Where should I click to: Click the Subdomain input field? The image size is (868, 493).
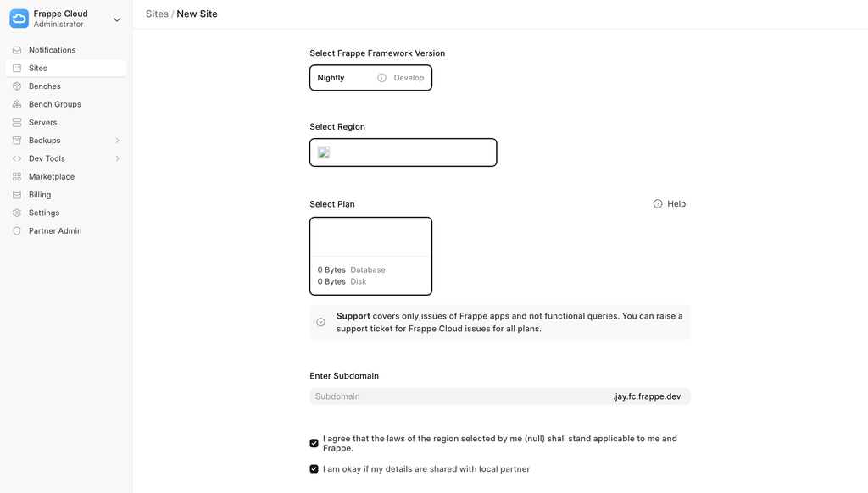pyautogui.click(x=458, y=396)
